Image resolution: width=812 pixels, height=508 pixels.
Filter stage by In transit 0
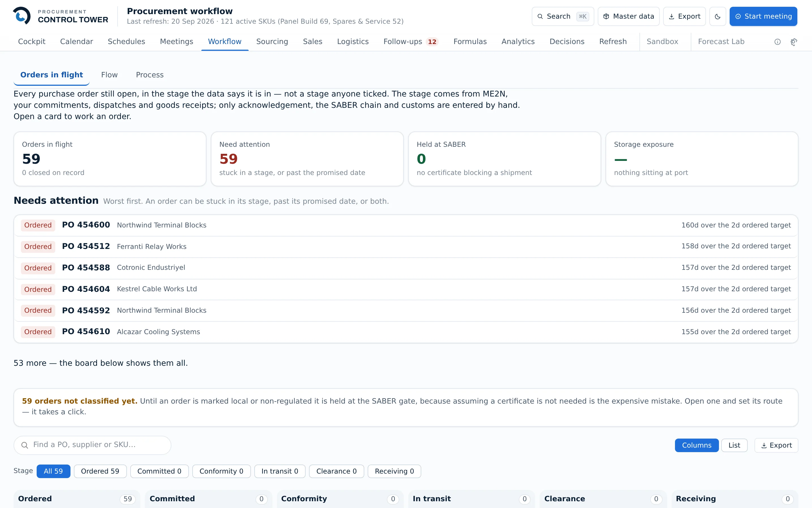click(280, 471)
